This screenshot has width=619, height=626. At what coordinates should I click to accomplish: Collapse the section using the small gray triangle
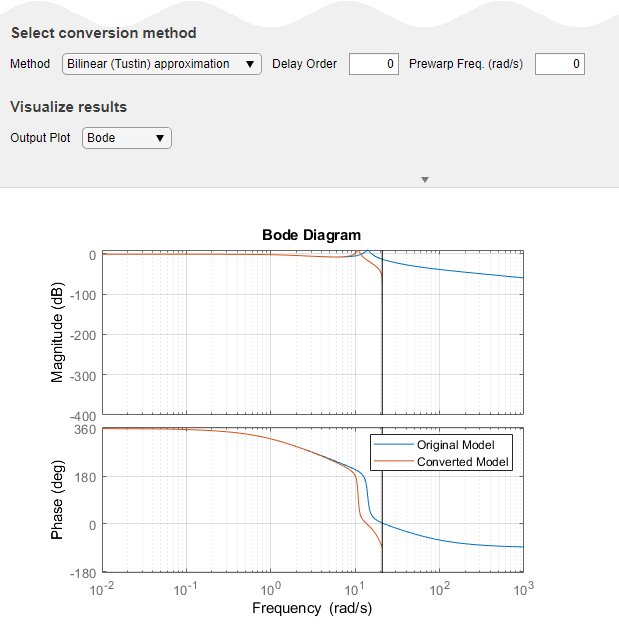coord(425,180)
